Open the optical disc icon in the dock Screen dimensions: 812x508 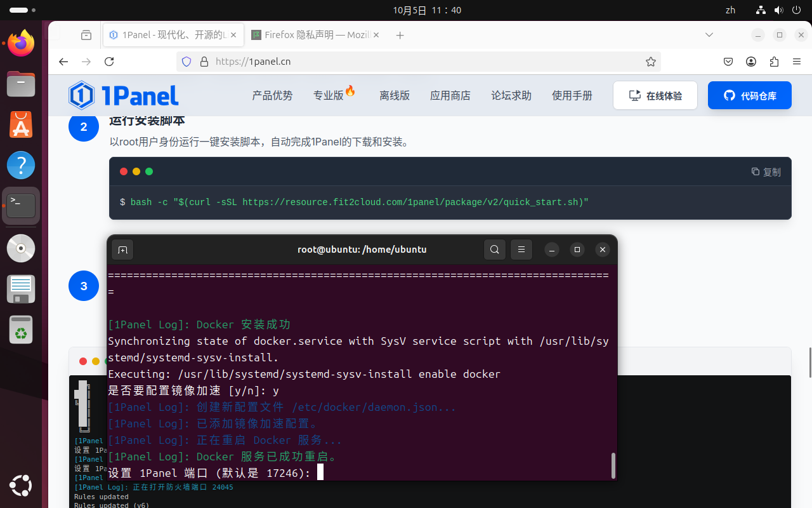click(21, 248)
